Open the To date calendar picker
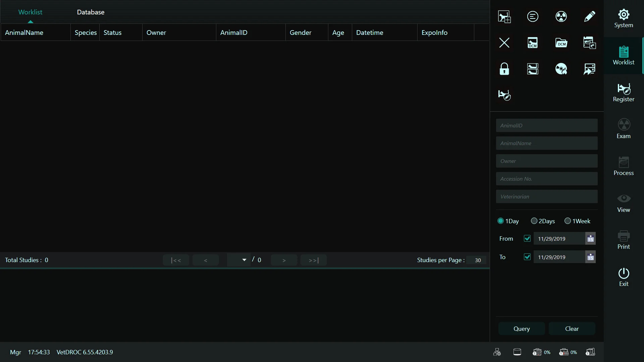Screen dimensions: 644x362 point(590,257)
